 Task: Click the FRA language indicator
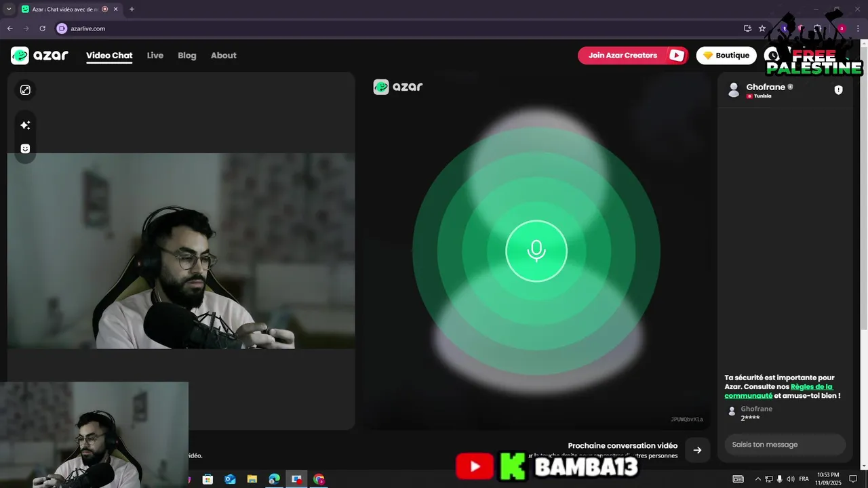tap(804, 479)
